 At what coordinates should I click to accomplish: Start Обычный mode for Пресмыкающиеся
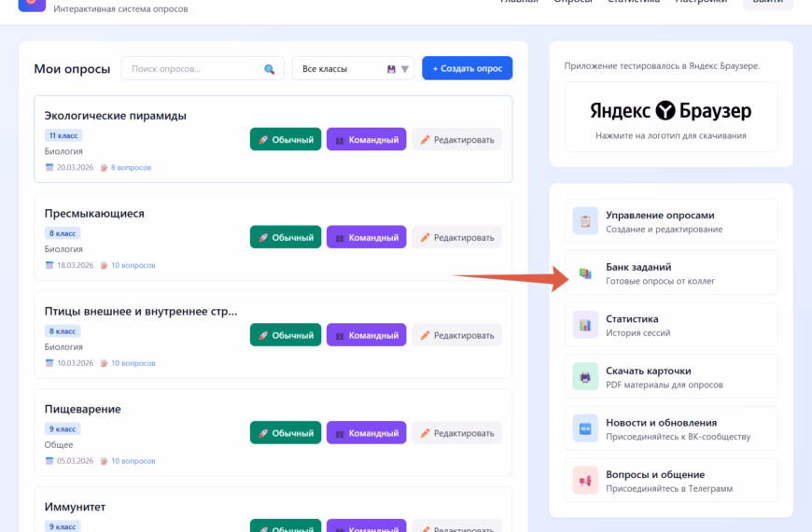(x=286, y=237)
